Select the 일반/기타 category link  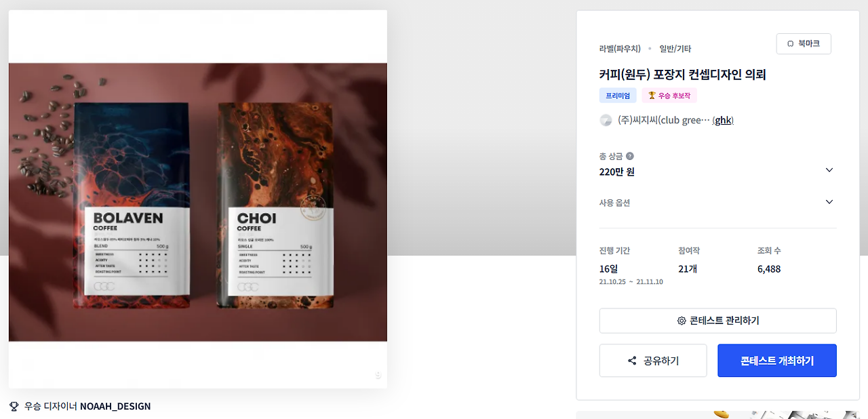[x=675, y=49]
